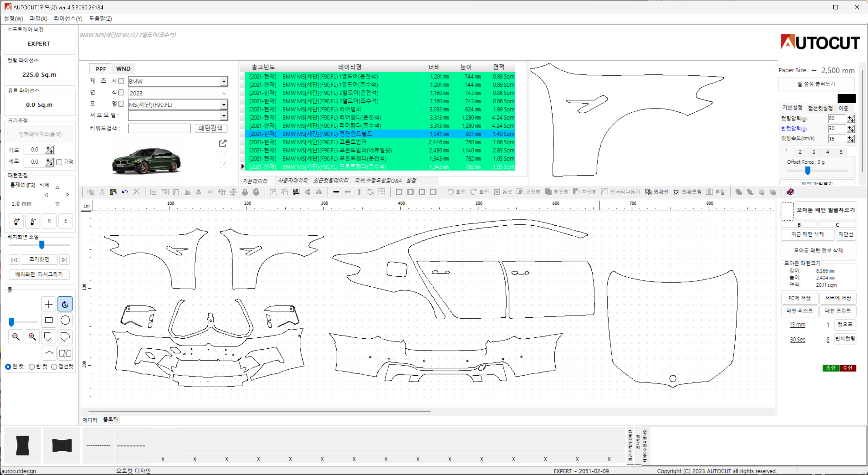Click the 컷팅속도 cutting speed stepper
This screenshot has height=475, width=868.
click(851, 139)
